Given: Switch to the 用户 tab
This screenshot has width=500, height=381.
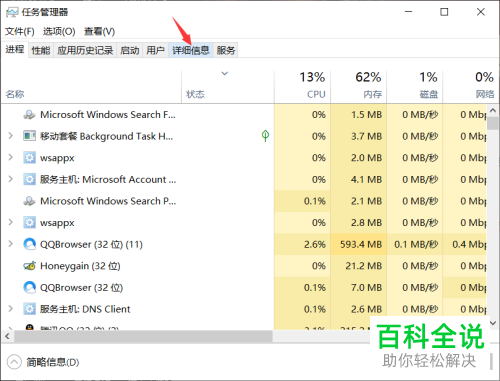Looking at the screenshot, I should [x=155, y=50].
